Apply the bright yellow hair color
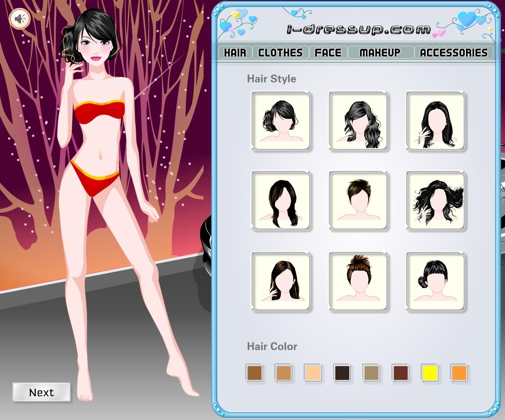The image size is (505, 420). tap(430, 373)
